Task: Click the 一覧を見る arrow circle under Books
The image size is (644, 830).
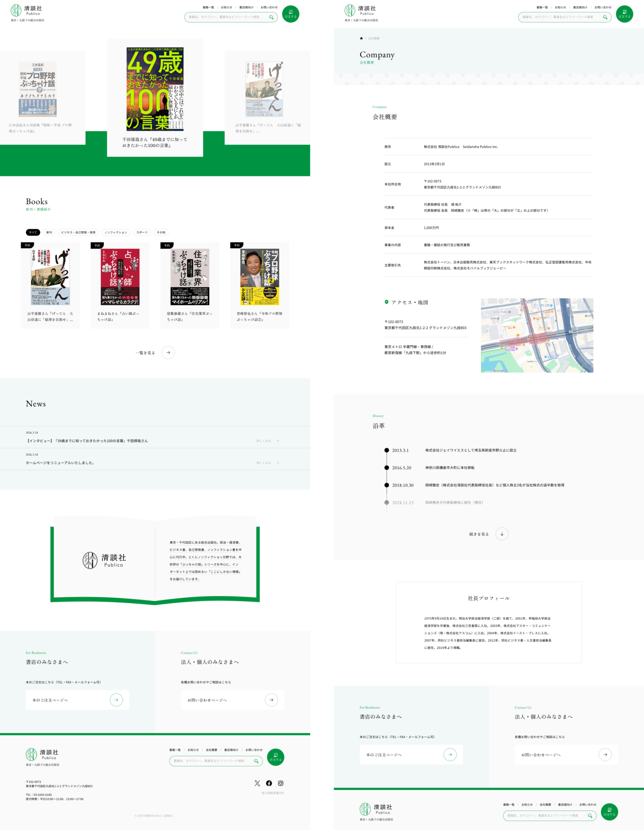Action: click(168, 353)
